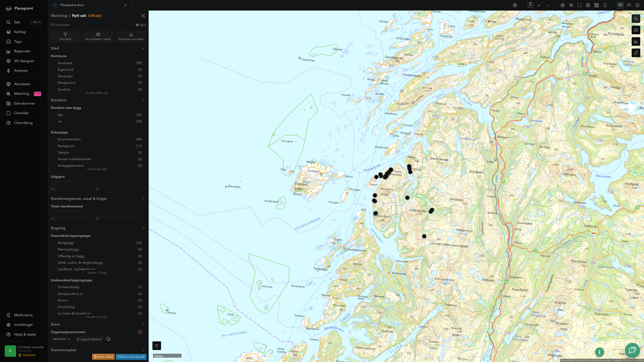Open Matching BETA in sidebar
This screenshot has height=362, width=644.
pos(24,94)
